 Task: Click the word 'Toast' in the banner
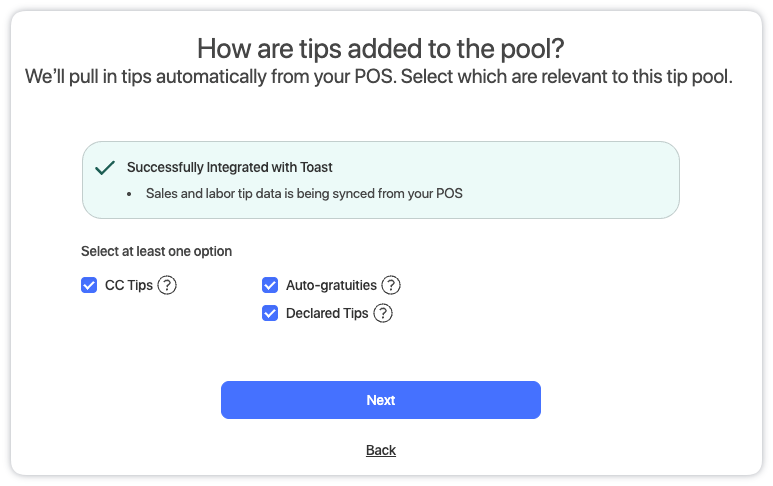pos(315,167)
